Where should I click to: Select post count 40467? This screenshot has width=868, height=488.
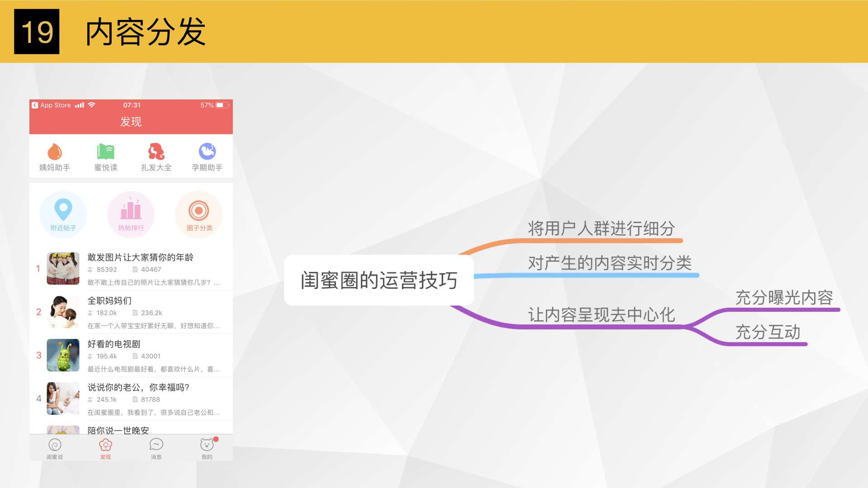[x=151, y=269]
